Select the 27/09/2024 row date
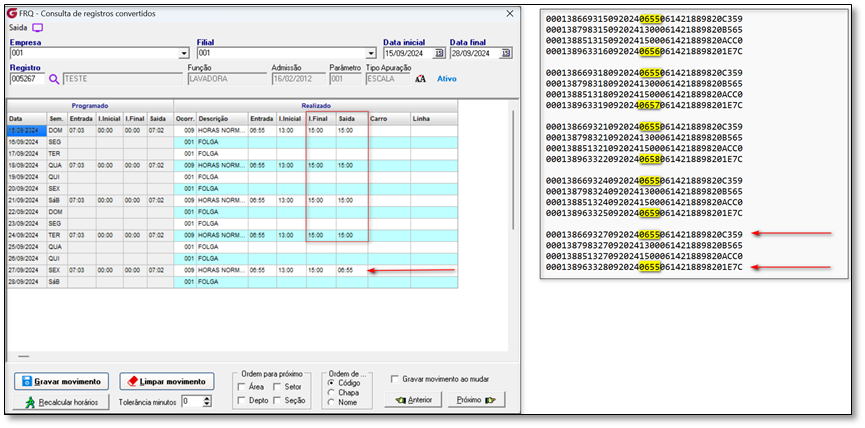Viewport: 865px width, 428px height. click(x=27, y=270)
